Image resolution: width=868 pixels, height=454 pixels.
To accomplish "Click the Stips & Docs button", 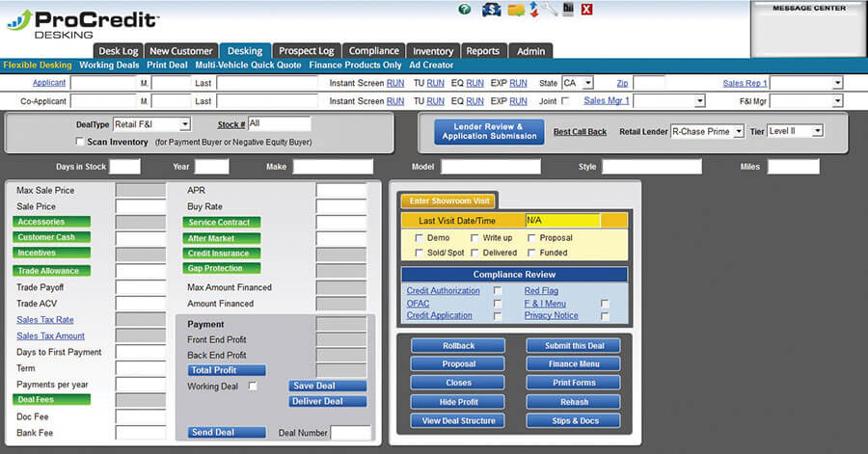I will click(574, 421).
